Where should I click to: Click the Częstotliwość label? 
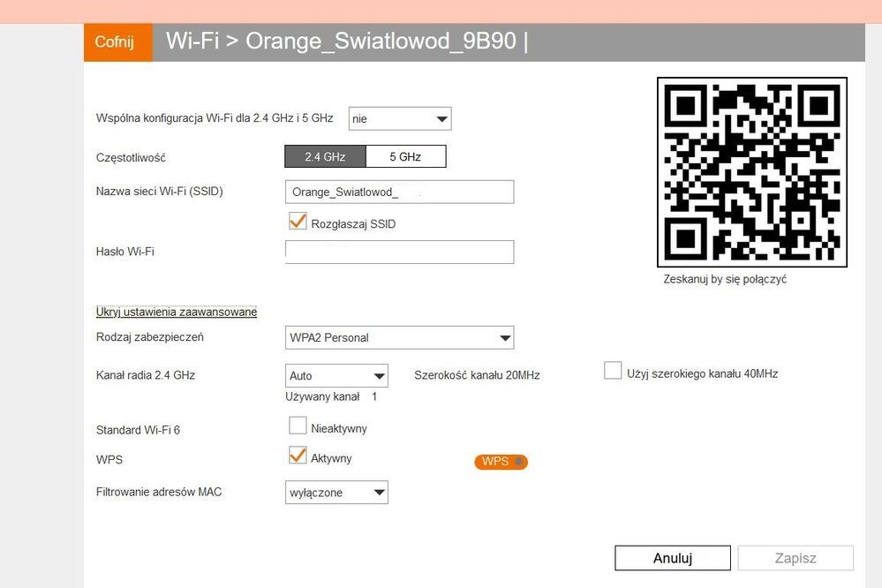(131, 157)
